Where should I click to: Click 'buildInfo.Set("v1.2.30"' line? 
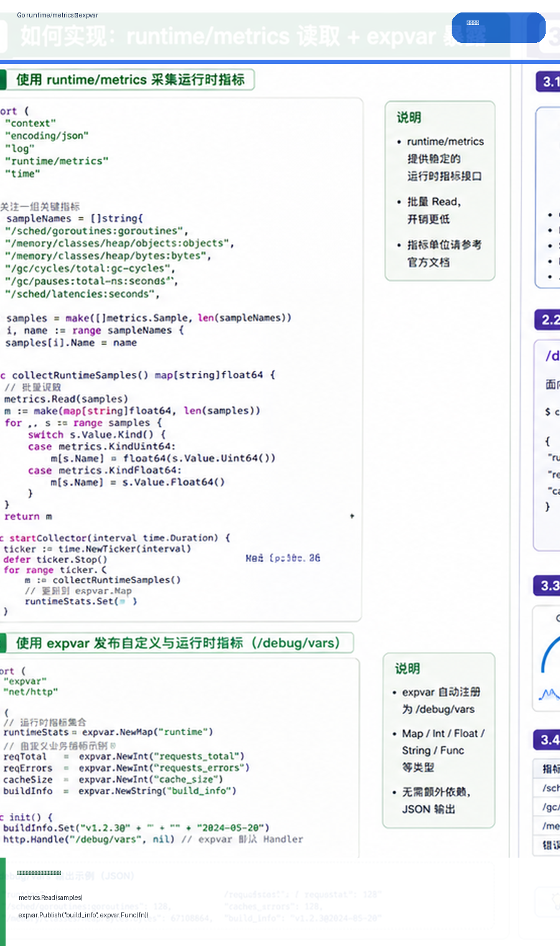[136, 828]
